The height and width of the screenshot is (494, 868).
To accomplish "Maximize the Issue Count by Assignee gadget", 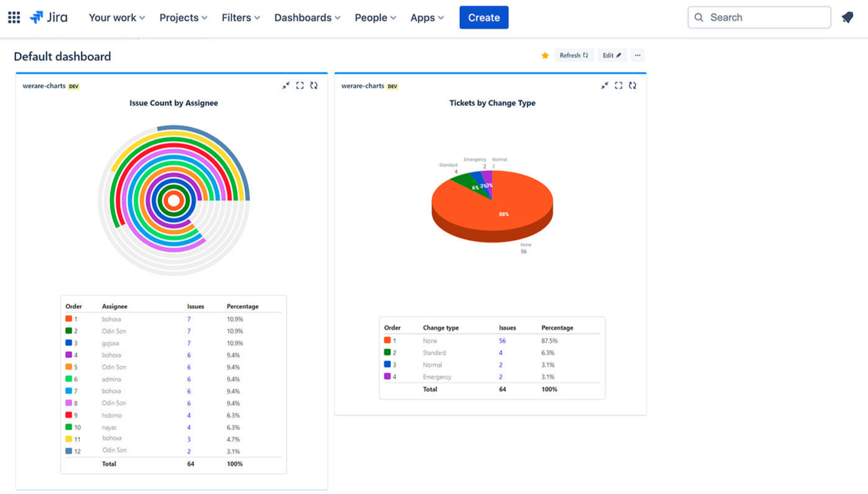I will tap(300, 85).
